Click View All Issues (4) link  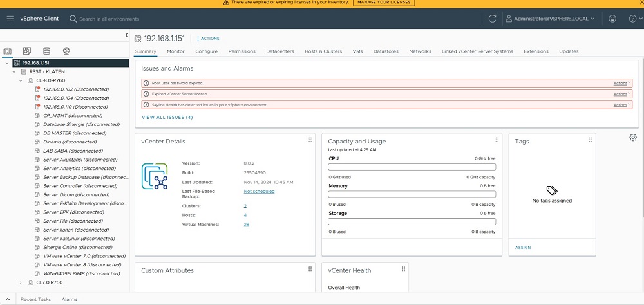pyautogui.click(x=167, y=118)
